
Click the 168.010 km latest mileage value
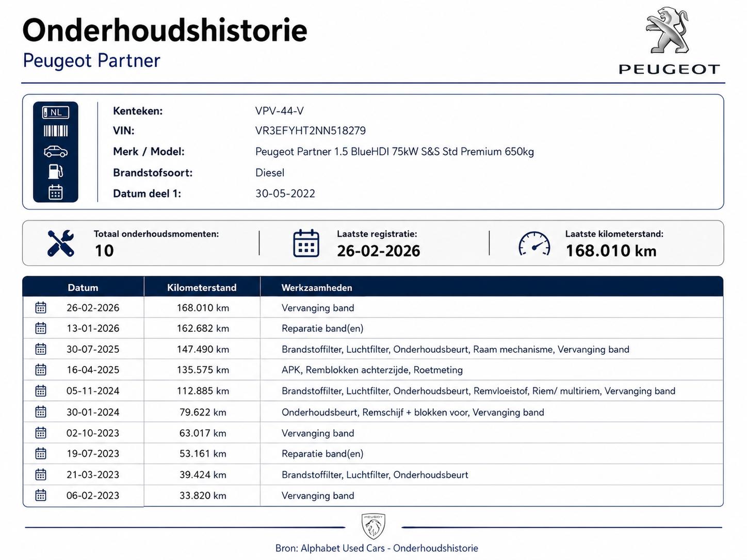[x=611, y=251]
